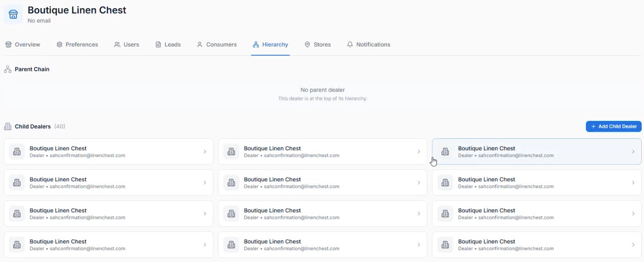644x262 pixels.
Task: Click the gear icon on Preferences tab
Action: tap(59, 45)
